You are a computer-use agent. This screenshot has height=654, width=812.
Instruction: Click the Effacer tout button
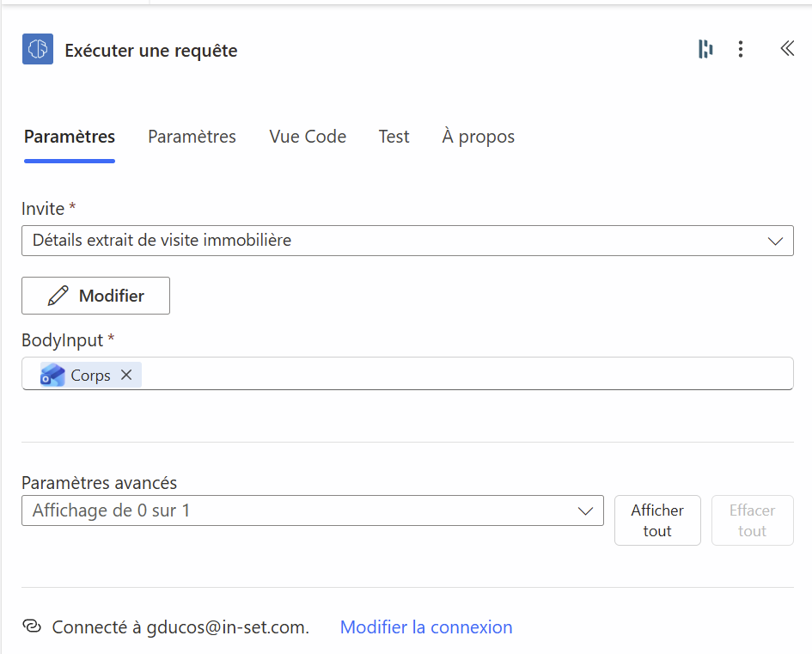(x=752, y=520)
